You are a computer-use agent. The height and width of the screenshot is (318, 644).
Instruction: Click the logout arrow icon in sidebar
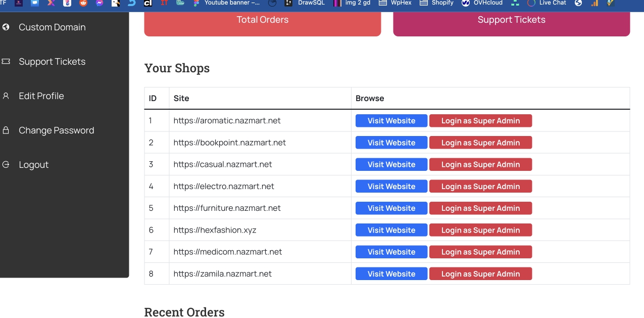[x=6, y=164]
